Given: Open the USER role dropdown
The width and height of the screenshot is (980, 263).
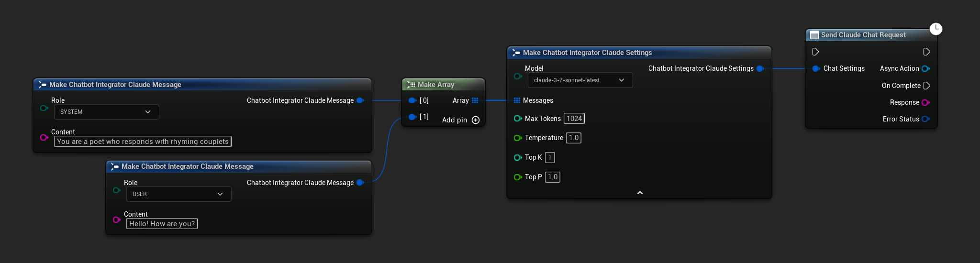Looking at the screenshot, I should [x=178, y=194].
